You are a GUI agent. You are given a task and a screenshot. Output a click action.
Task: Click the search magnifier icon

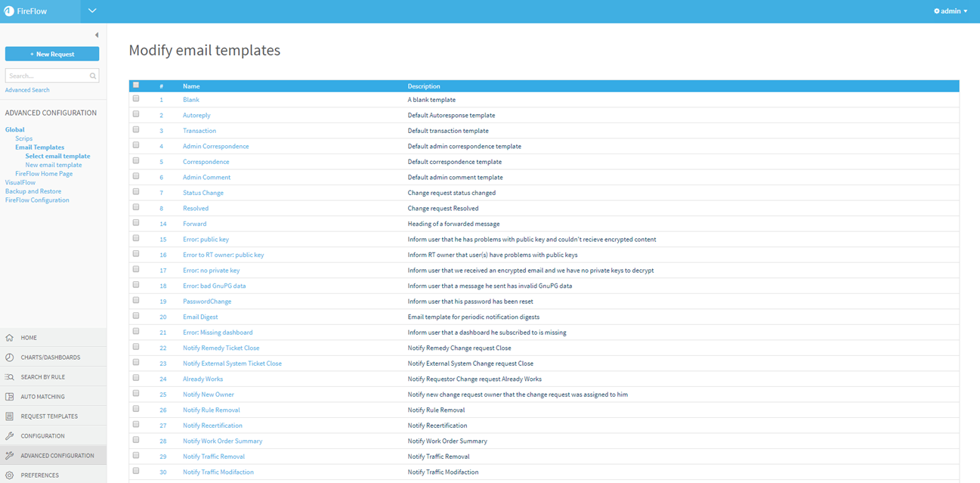tap(93, 76)
